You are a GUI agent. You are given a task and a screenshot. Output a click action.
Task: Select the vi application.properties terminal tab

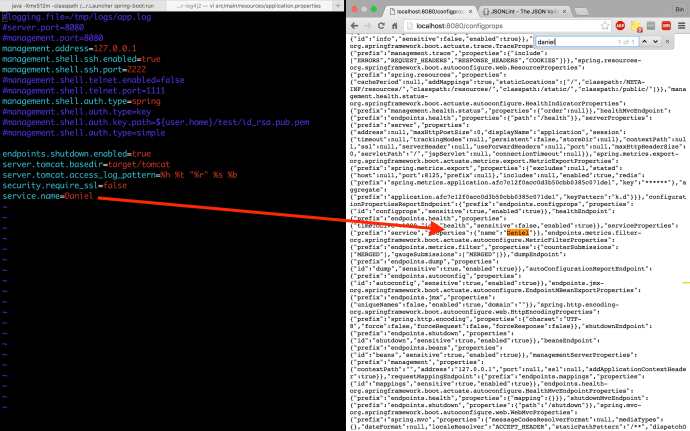pos(260,5)
